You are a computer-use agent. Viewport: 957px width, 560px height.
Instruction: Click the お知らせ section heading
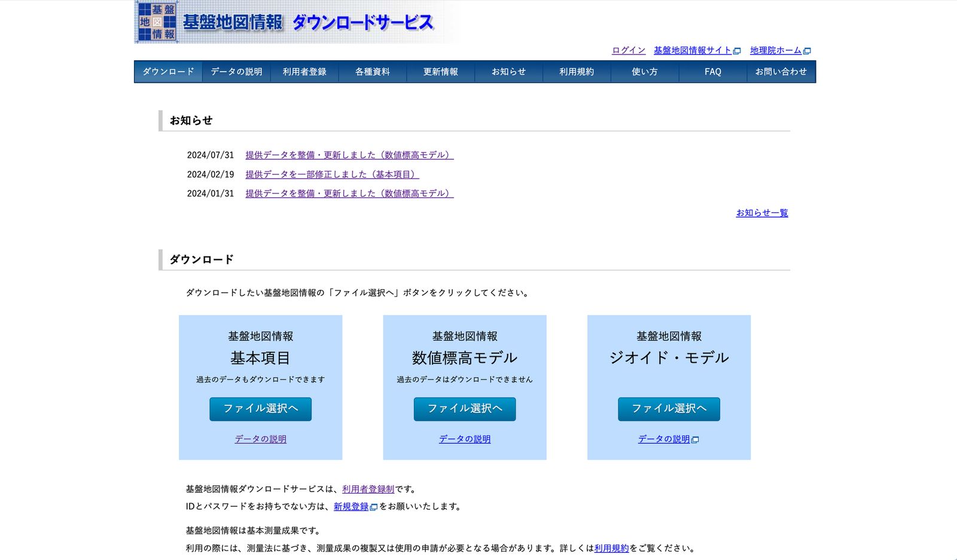191,120
